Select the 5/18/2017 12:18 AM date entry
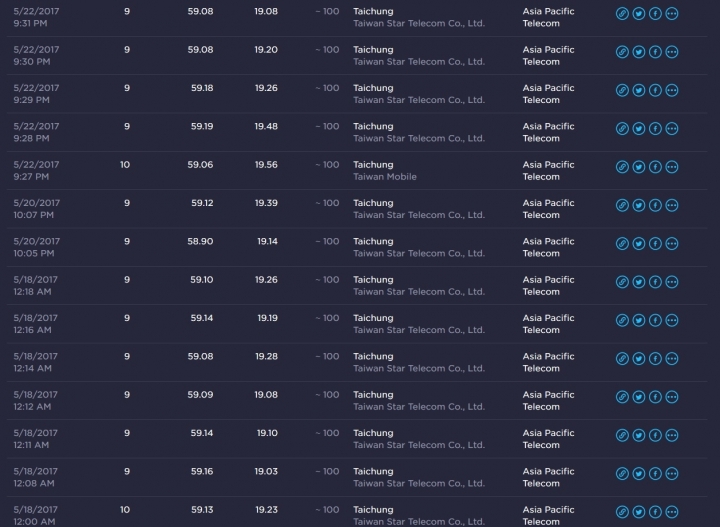 tap(36, 285)
